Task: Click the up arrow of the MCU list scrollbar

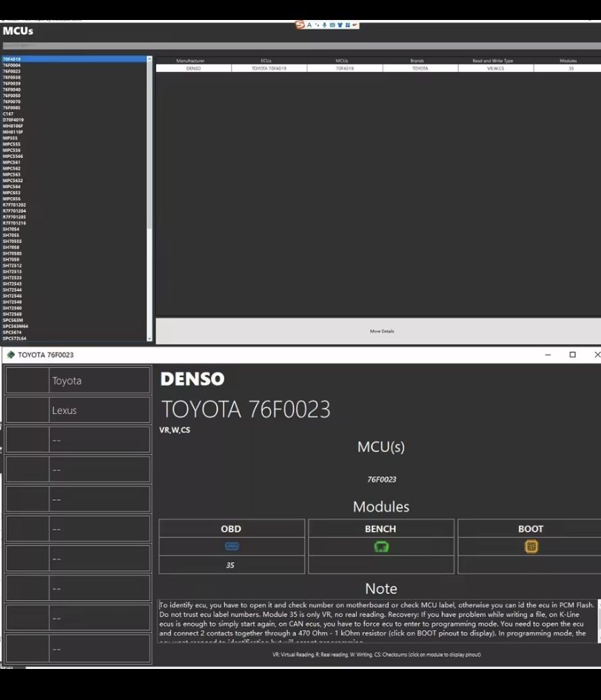Action: tap(150, 59)
